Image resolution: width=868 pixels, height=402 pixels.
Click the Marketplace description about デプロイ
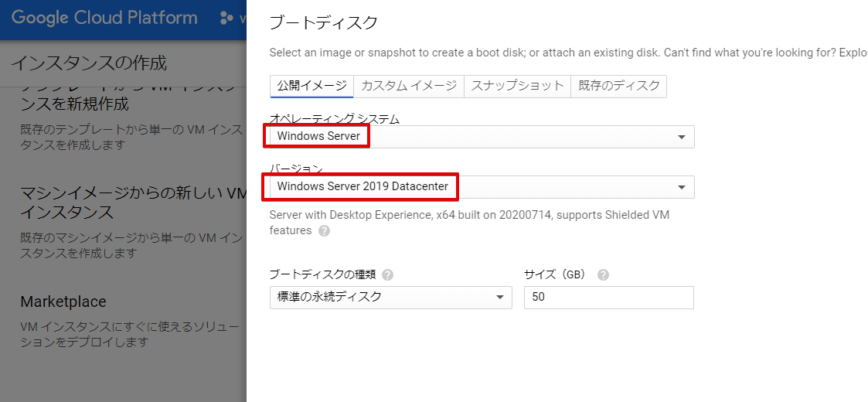point(131,335)
